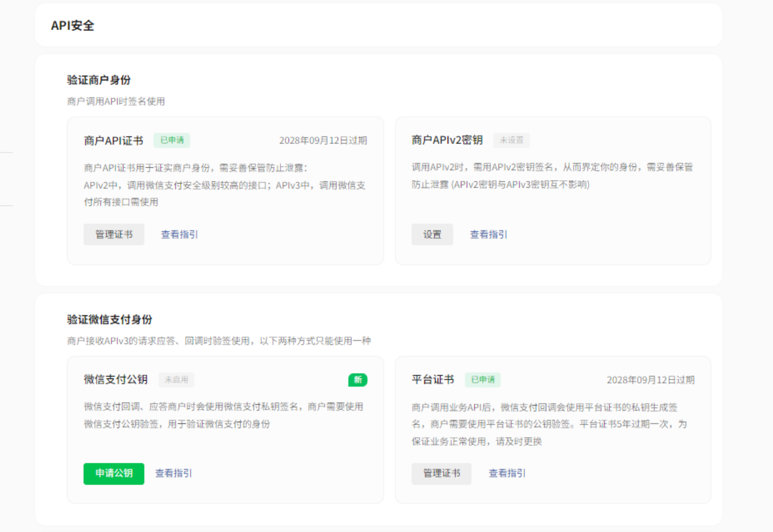Select the 商户APIv2密钥 card title
Screen dimensions: 773x532
(447, 140)
